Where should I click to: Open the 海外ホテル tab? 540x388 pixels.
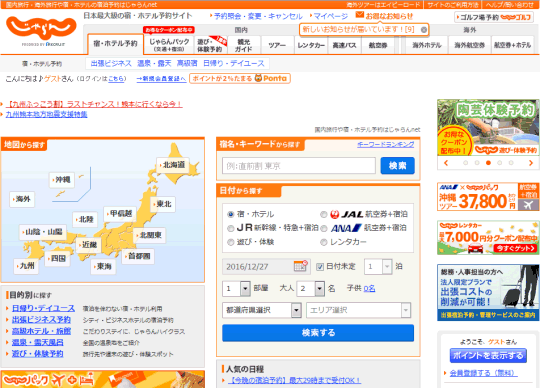point(427,45)
